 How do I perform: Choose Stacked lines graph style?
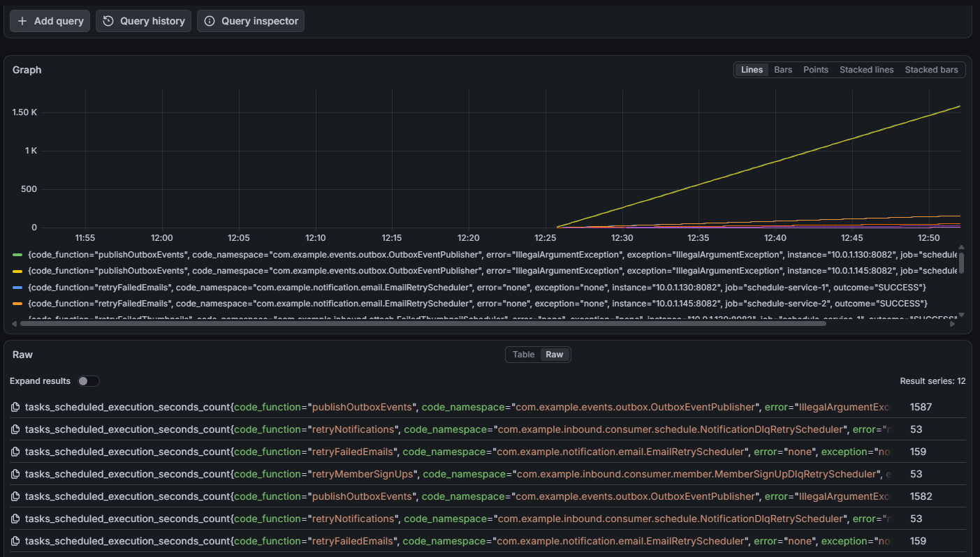click(x=866, y=70)
